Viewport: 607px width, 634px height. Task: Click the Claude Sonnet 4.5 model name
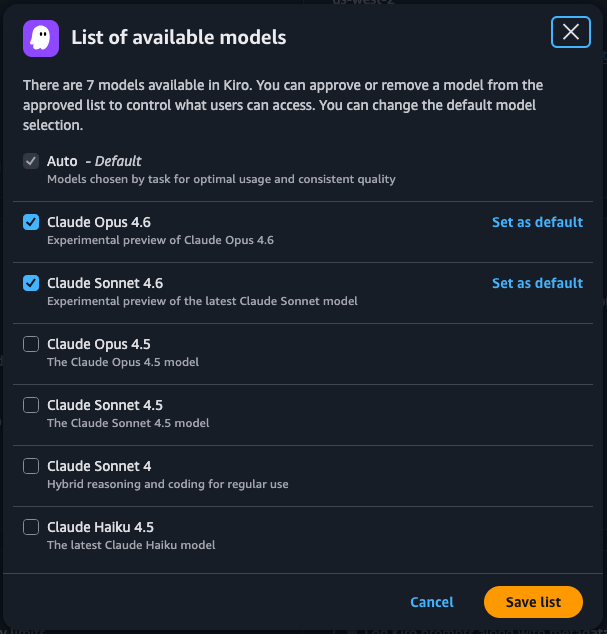105,405
